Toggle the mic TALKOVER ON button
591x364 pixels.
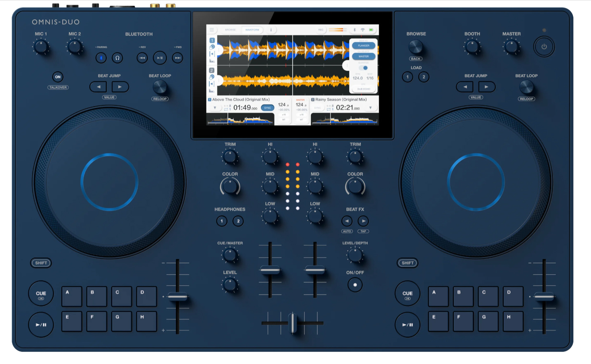point(58,77)
